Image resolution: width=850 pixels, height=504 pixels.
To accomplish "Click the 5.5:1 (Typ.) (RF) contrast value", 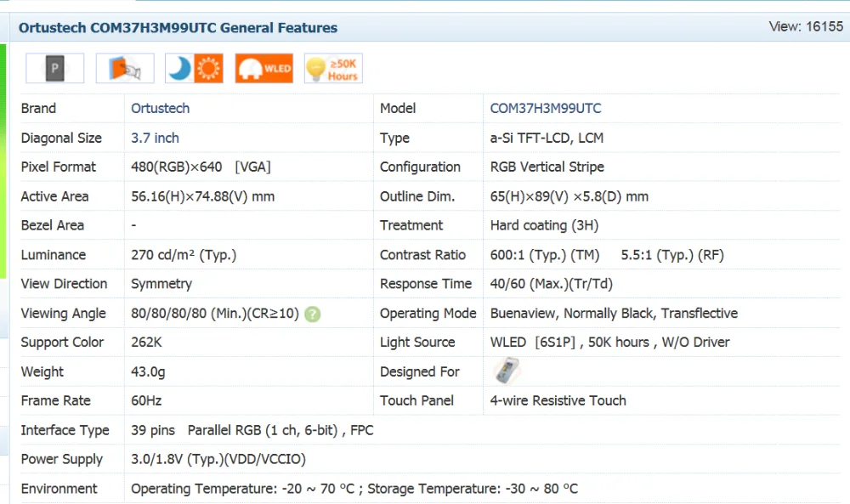I will [x=672, y=255].
